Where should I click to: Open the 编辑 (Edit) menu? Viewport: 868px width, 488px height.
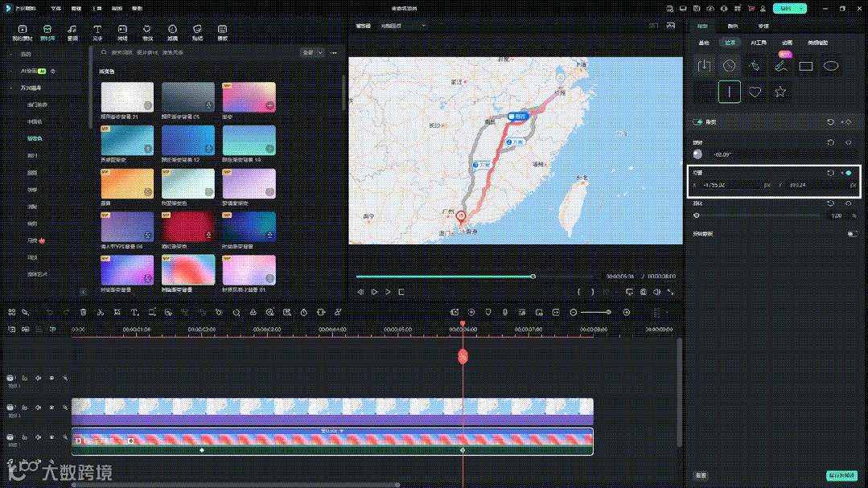pyautogui.click(x=76, y=8)
